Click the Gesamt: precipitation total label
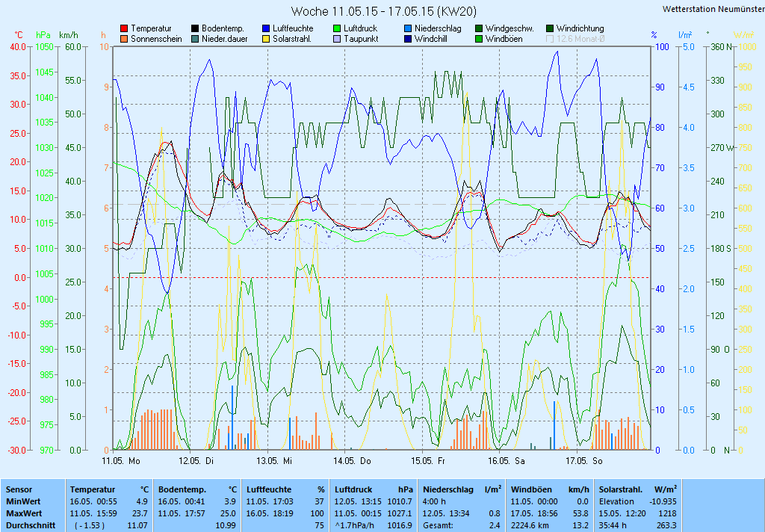This screenshot has width=765, height=532. click(437, 526)
